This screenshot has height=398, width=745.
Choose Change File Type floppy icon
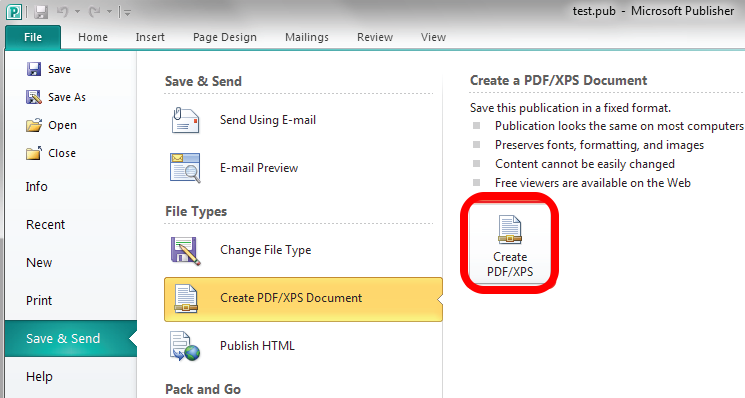[x=185, y=250]
